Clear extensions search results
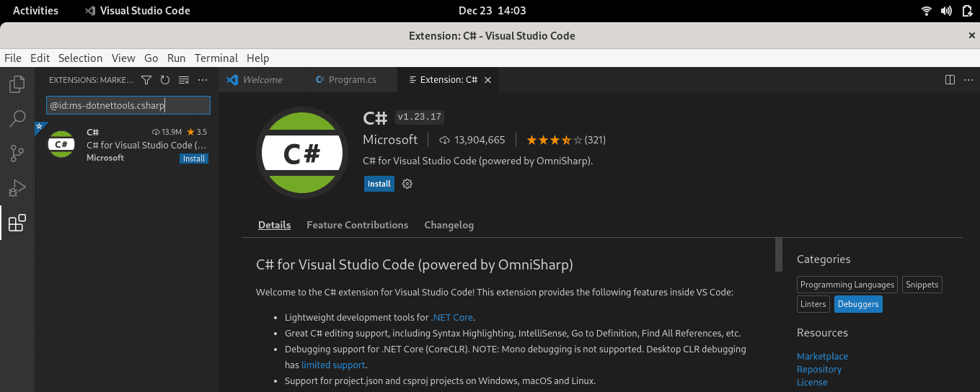980x392 pixels. click(184, 80)
